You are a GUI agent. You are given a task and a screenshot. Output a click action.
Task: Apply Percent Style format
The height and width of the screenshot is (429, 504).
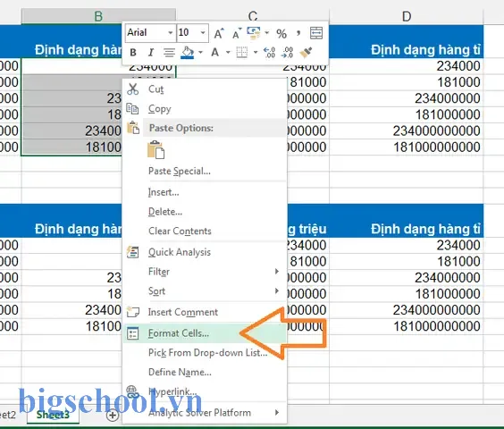pos(281,33)
